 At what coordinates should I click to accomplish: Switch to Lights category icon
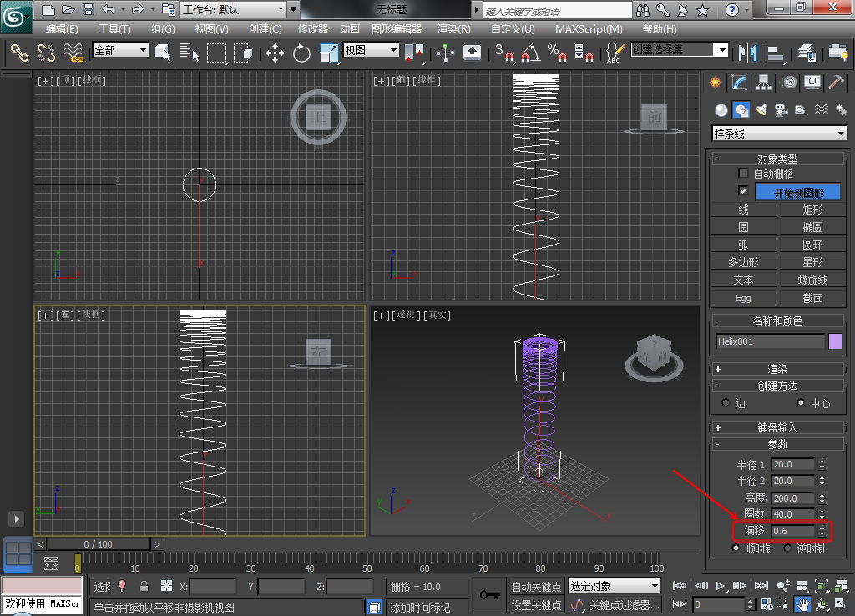click(x=761, y=109)
